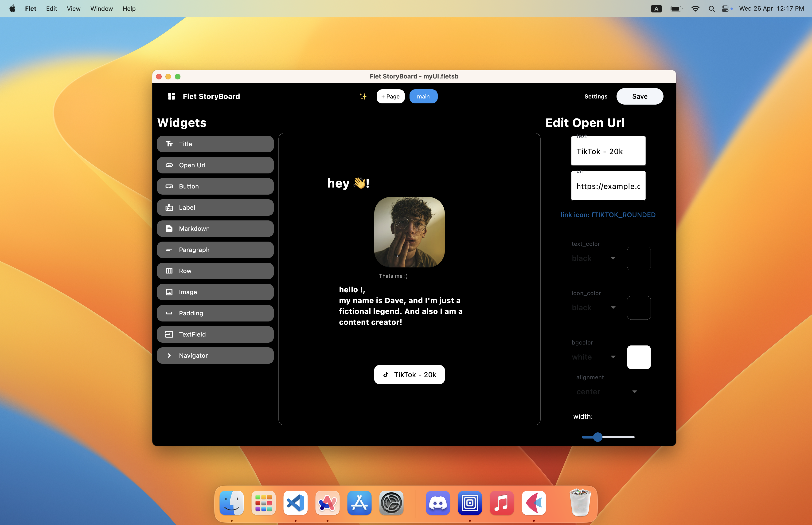Select the 'hello !,' paragraph in canvas

401,306
